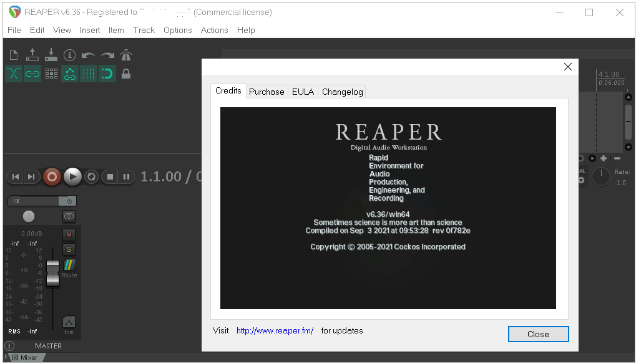This screenshot has width=636, height=364.
Task: Open the Insert menu
Action: (90, 30)
